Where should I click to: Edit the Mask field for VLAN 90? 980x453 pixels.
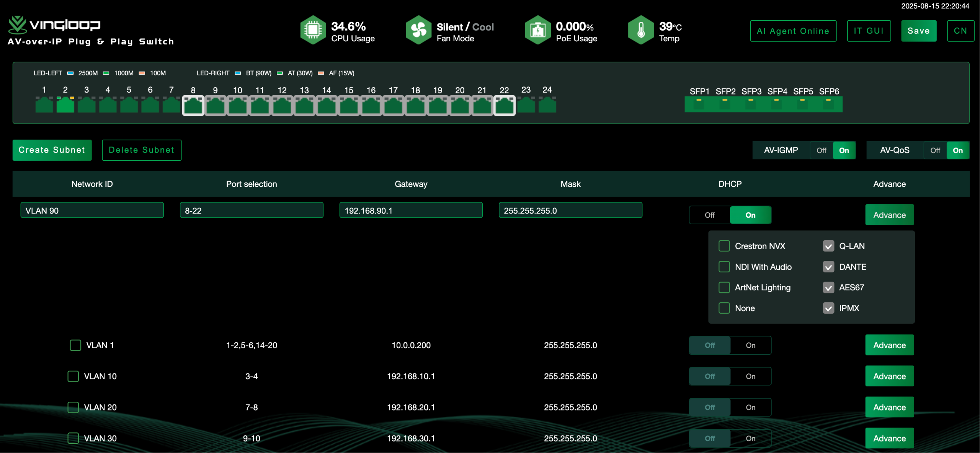570,210
